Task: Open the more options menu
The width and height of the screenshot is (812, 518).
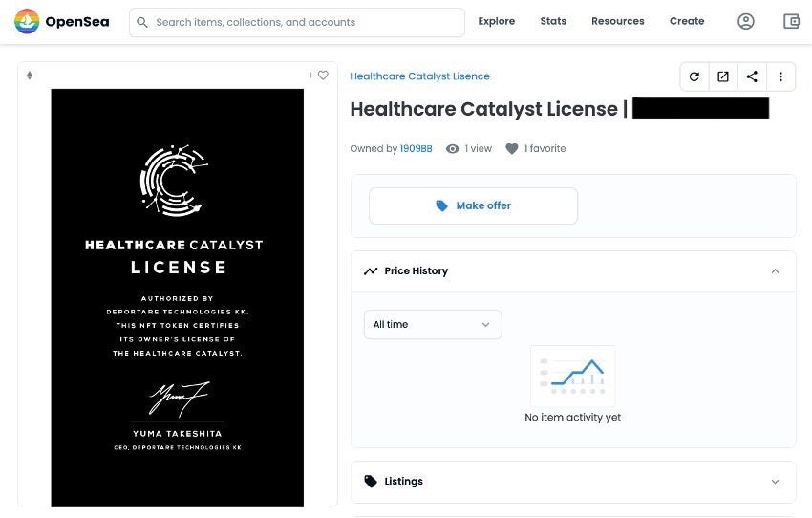Action: coord(780,76)
